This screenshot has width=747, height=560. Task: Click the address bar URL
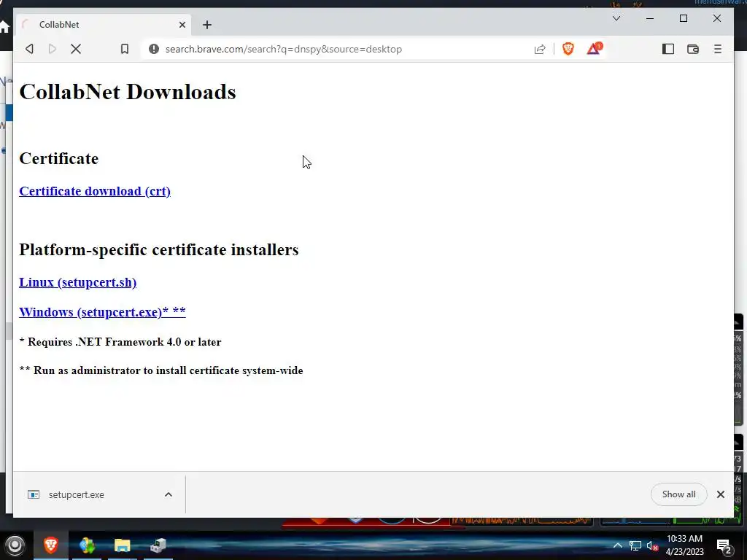[x=284, y=49]
